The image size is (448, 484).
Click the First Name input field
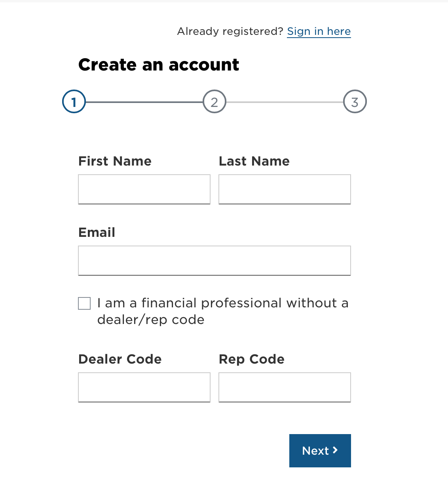144,189
